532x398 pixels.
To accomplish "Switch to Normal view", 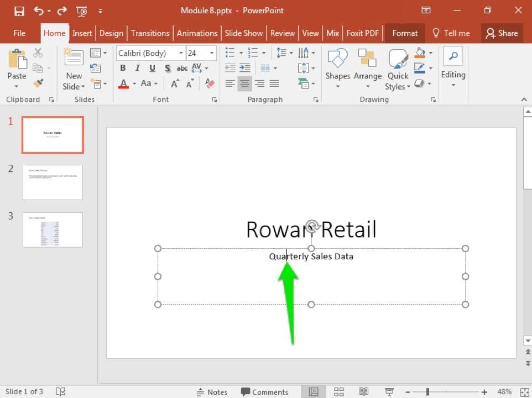I will click(314, 392).
